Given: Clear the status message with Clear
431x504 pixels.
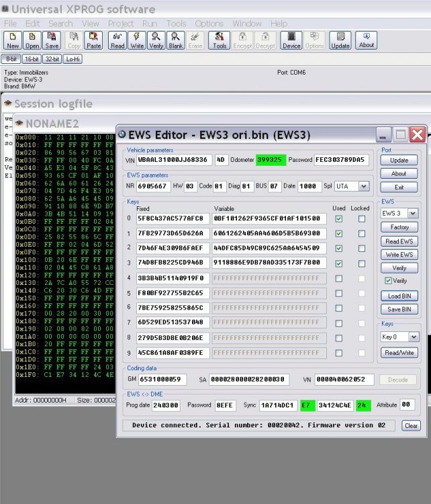Looking at the screenshot, I should [411, 425].
